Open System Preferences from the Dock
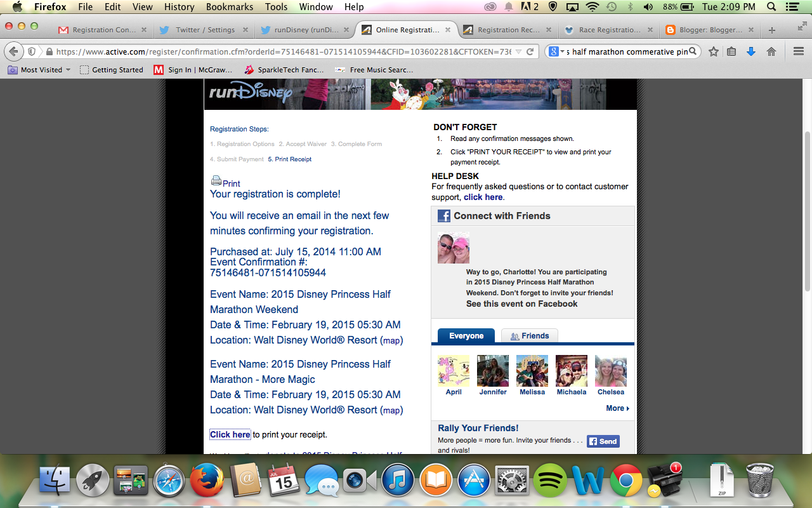This screenshot has width=812, height=508. (x=512, y=481)
